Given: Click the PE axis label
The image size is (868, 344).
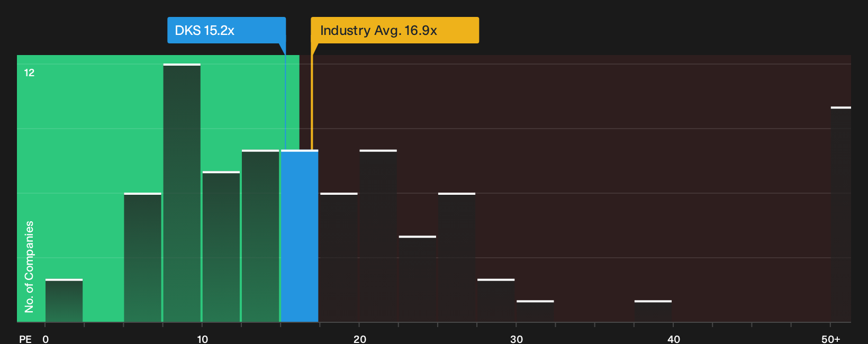Looking at the screenshot, I should point(25,339).
